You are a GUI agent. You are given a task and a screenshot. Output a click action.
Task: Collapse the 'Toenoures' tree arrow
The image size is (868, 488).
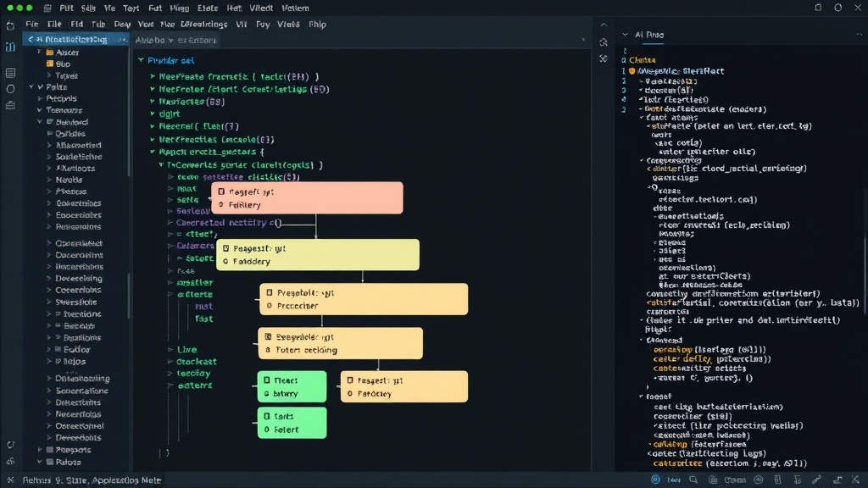40,110
